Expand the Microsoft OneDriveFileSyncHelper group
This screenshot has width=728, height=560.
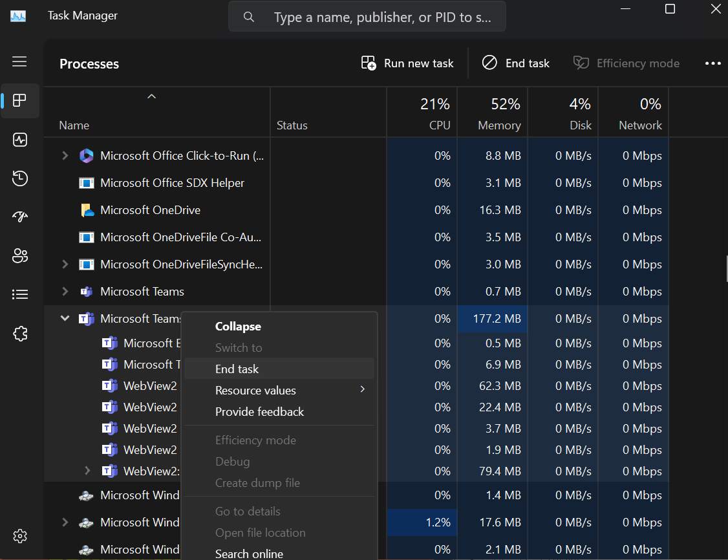pyautogui.click(x=65, y=264)
